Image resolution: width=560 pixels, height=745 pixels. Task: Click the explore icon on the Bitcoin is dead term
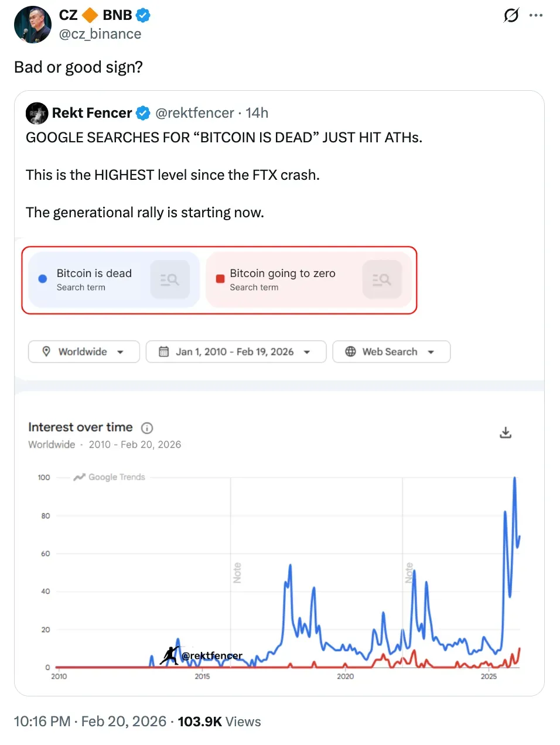[170, 279]
